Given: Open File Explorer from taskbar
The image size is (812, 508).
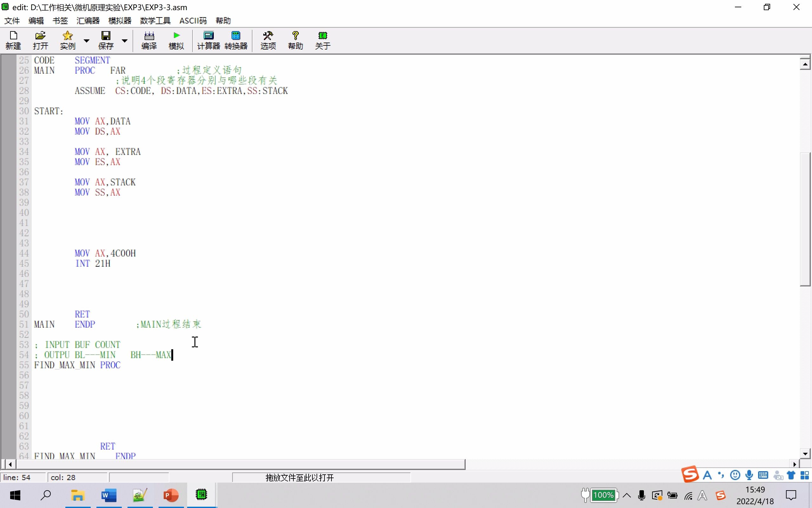Looking at the screenshot, I should tap(78, 495).
